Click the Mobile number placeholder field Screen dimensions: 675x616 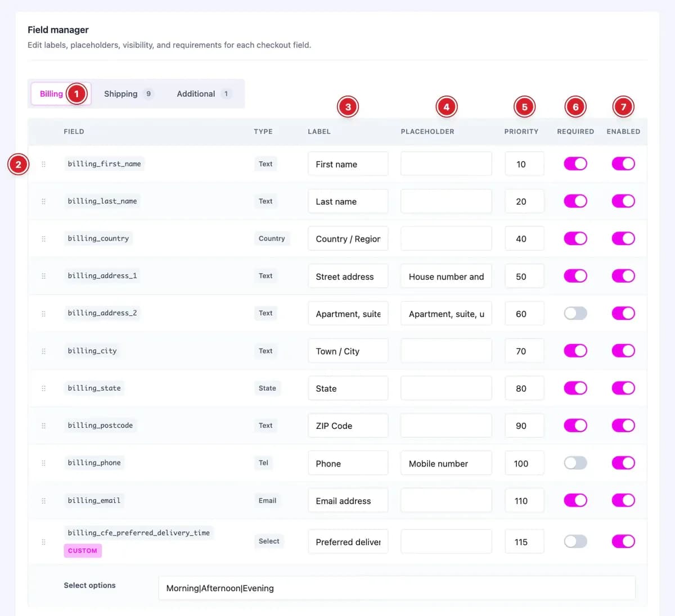446,464
